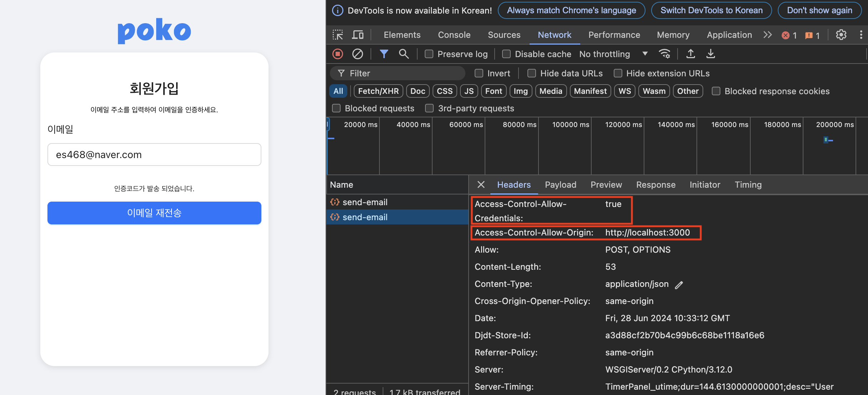Click the inspect element selector icon
Viewport: 868px width, 395px height.
point(337,35)
